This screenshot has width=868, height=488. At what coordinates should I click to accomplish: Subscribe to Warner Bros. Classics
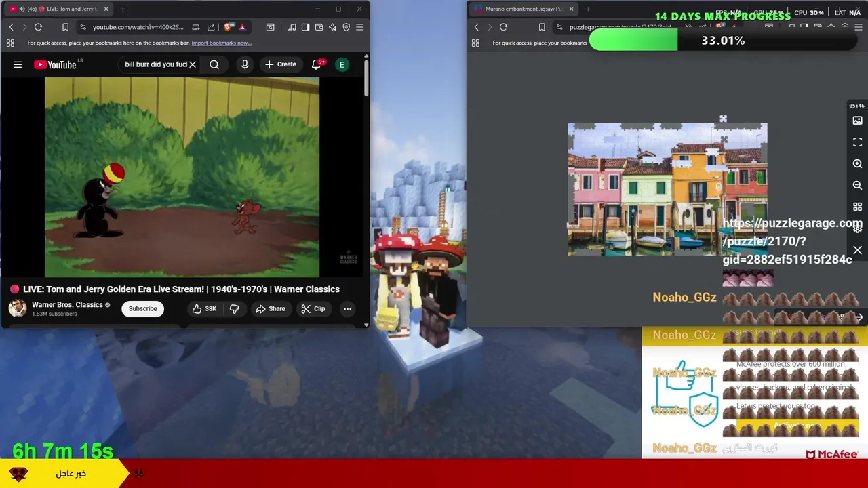pos(142,309)
